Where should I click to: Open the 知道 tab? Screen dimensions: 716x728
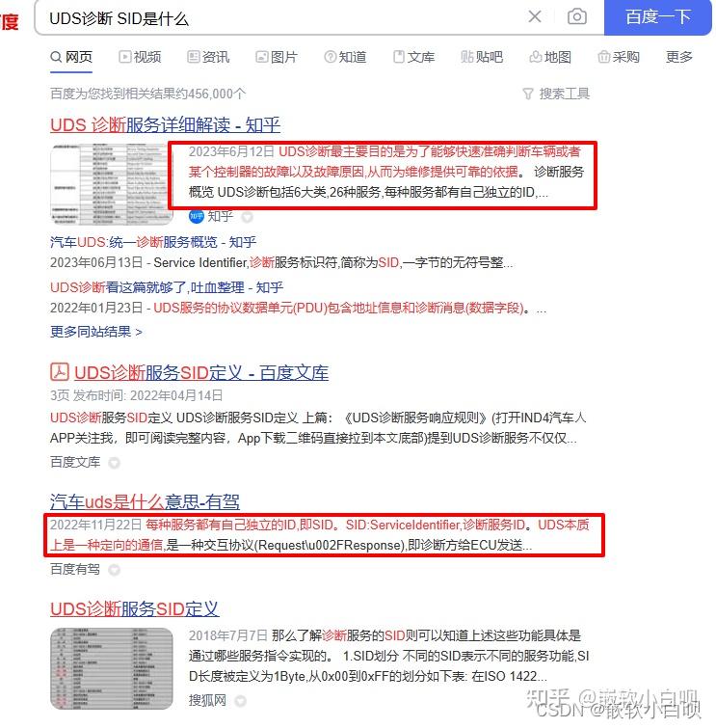pos(345,57)
